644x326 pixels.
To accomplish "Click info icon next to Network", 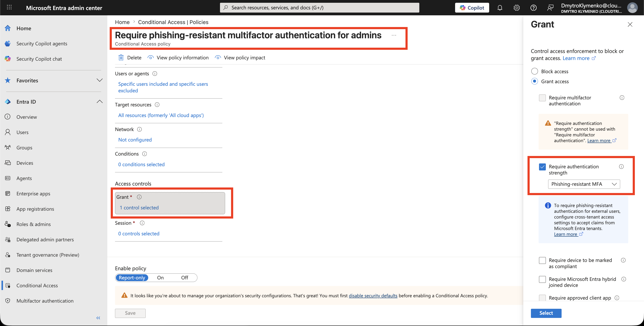I will pyautogui.click(x=139, y=129).
